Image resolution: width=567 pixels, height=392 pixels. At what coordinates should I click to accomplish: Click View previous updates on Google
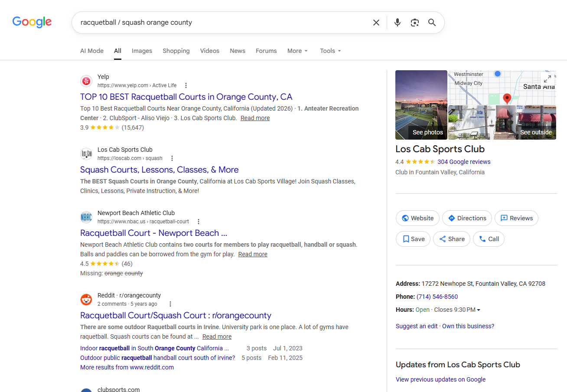pos(440,379)
